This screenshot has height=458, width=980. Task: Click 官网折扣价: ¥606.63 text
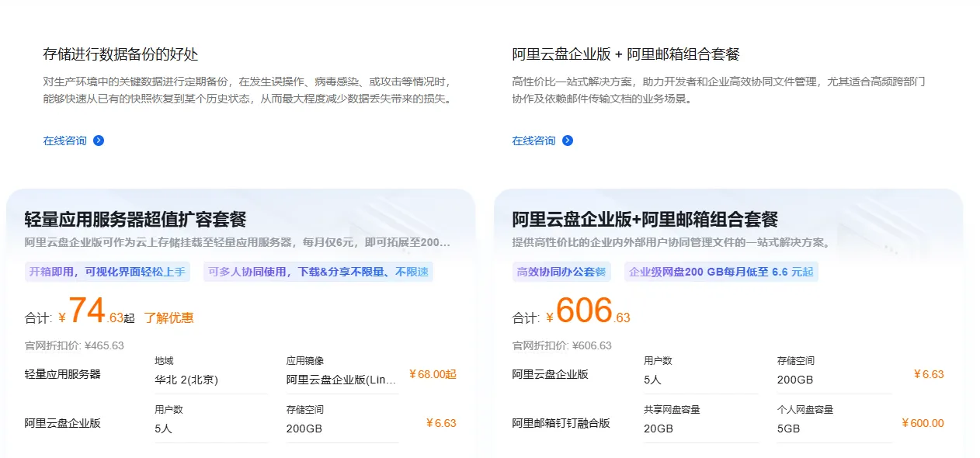point(562,345)
